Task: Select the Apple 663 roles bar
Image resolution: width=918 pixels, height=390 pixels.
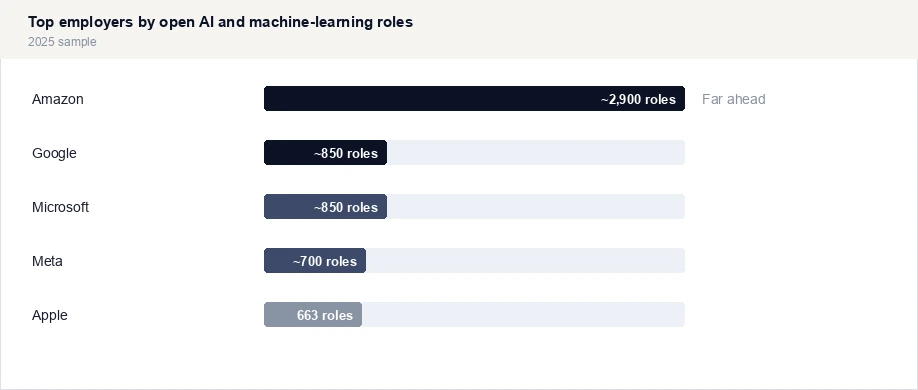Action: (x=313, y=314)
